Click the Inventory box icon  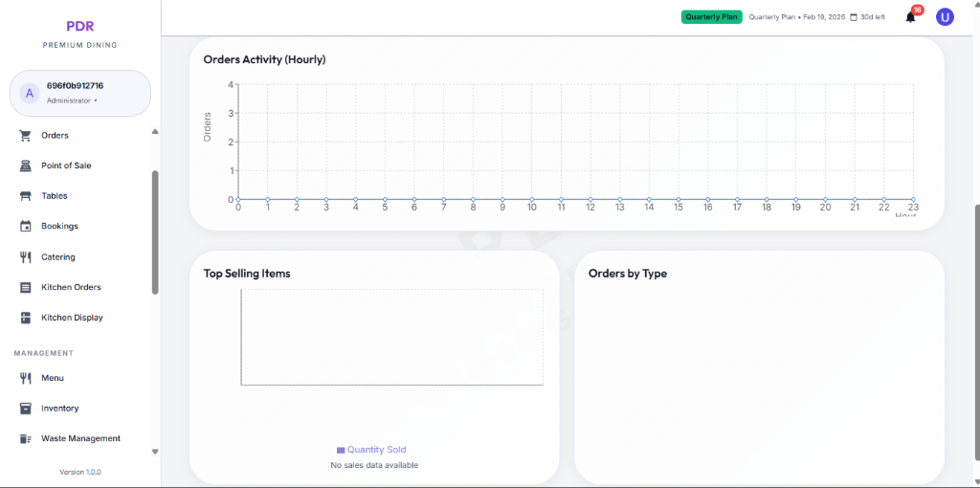click(26, 409)
